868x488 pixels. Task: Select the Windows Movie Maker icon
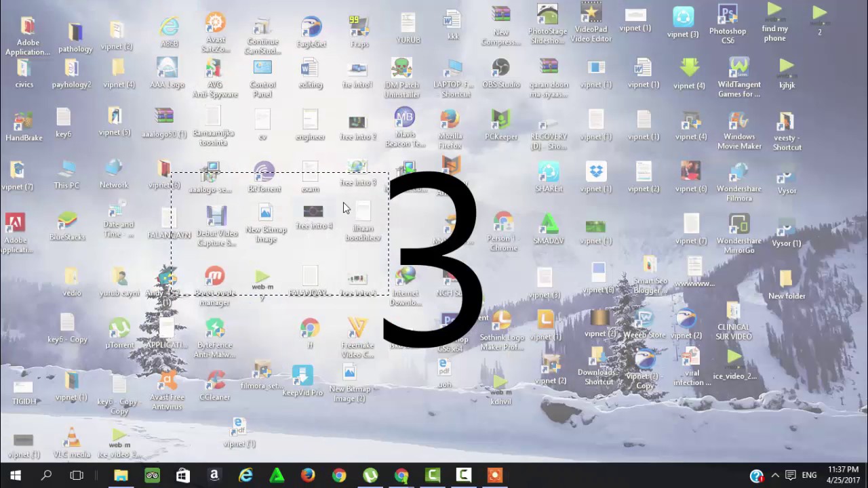(739, 131)
